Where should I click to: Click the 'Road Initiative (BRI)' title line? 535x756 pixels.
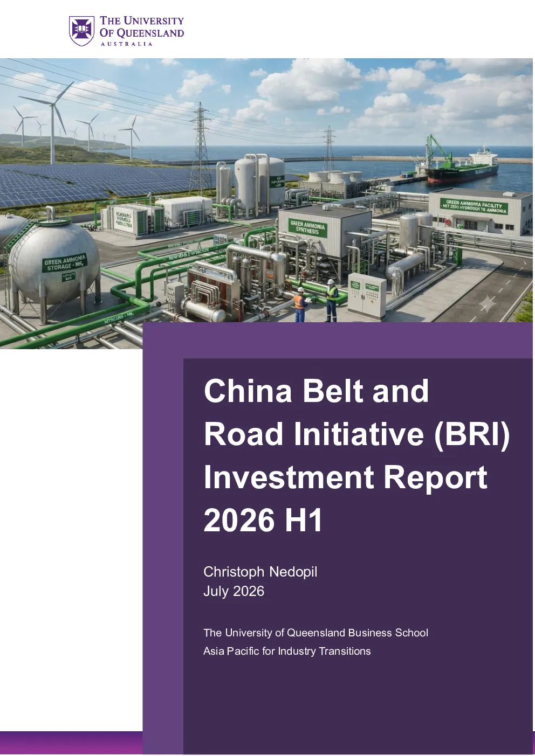(x=357, y=434)
